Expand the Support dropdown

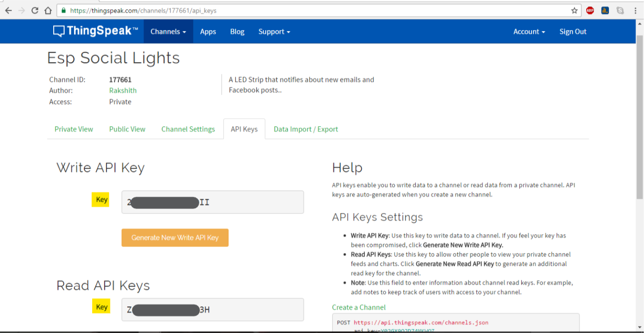(274, 32)
